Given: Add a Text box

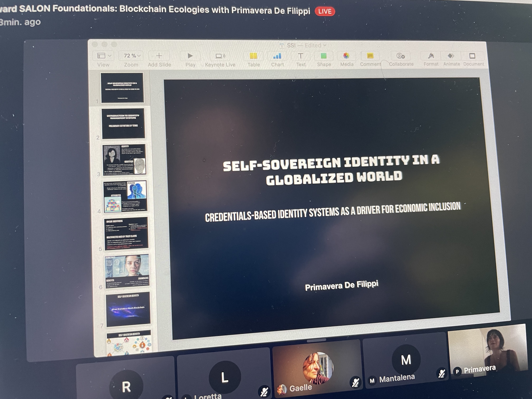Looking at the screenshot, I should [300, 56].
